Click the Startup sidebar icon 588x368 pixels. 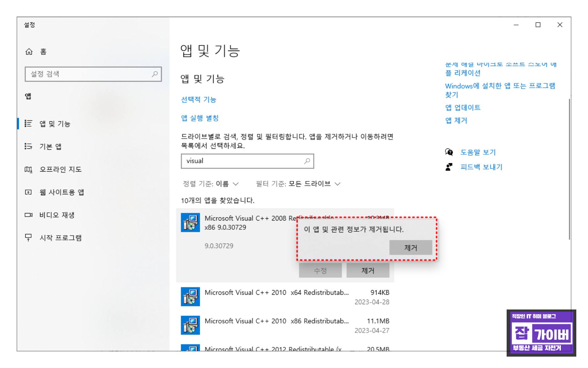(x=28, y=237)
